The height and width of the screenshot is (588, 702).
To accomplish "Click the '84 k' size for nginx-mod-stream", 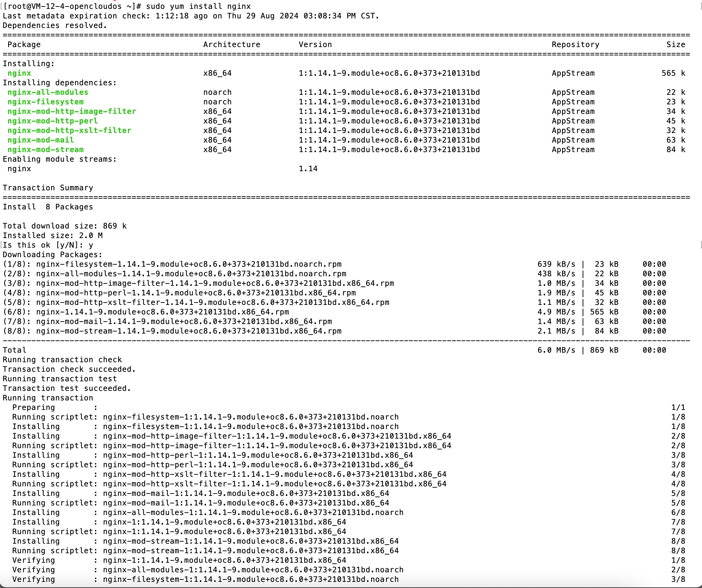I will [x=676, y=150].
